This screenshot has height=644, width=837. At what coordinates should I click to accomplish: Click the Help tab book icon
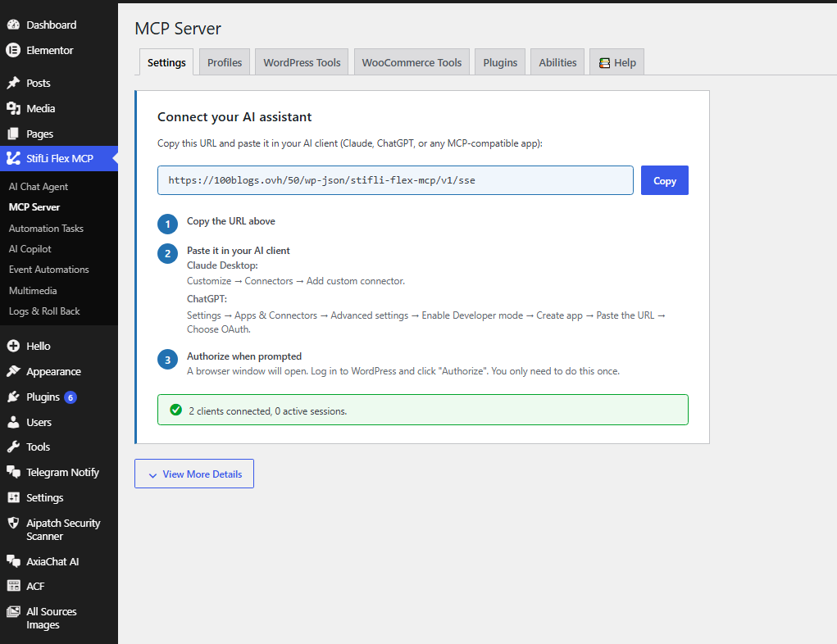pos(604,63)
